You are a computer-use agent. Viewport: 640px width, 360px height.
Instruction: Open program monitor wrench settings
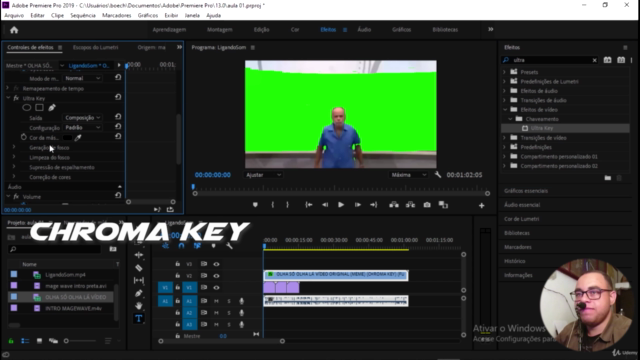point(438,175)
